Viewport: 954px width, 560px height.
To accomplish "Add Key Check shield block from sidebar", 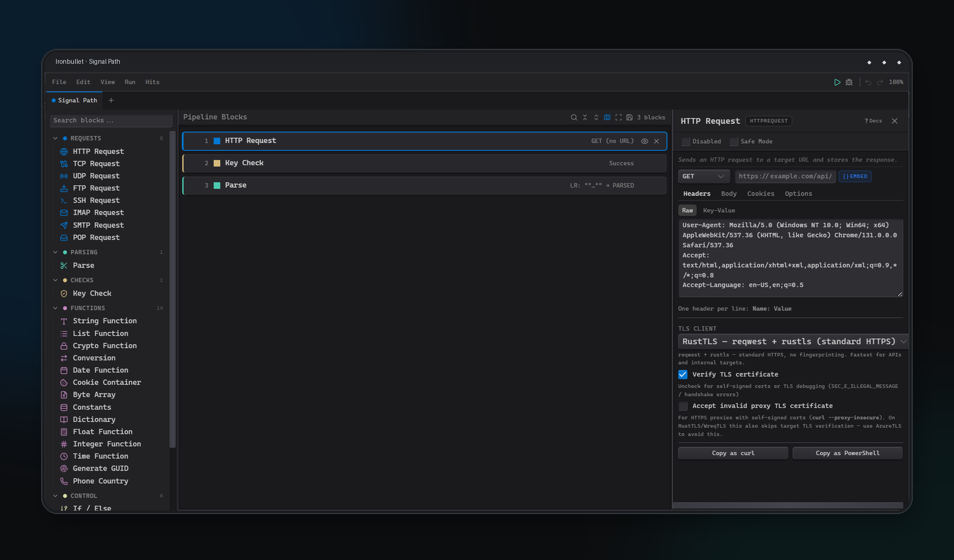I will tap(92, 293).
